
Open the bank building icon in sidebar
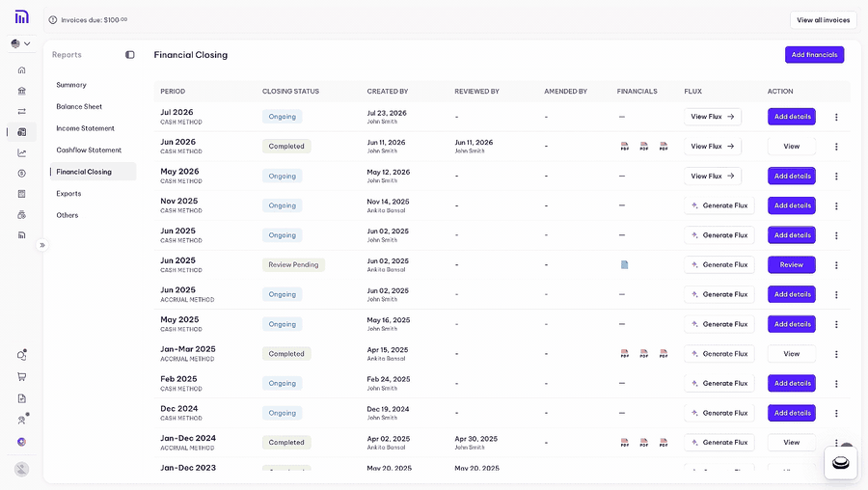coord(21,91)
